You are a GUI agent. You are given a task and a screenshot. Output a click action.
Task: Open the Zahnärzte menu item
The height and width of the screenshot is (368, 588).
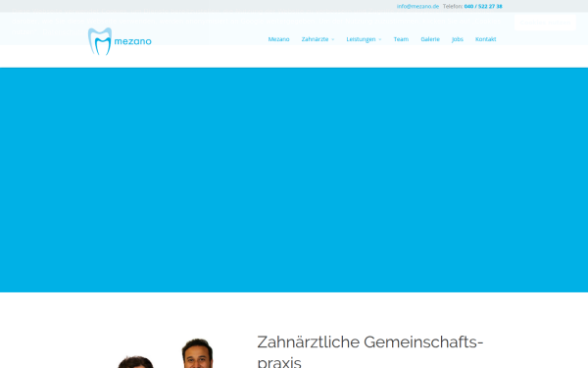(315, 39)
